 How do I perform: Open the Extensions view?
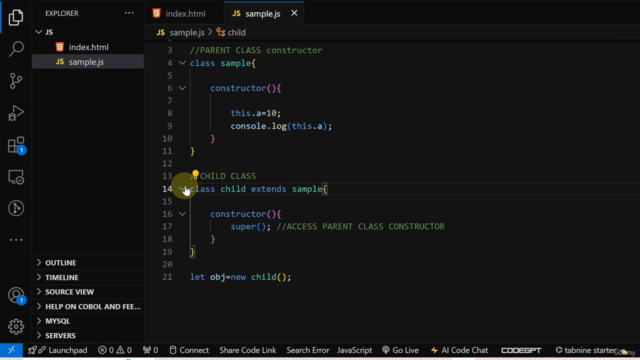[x=16, y=145]
